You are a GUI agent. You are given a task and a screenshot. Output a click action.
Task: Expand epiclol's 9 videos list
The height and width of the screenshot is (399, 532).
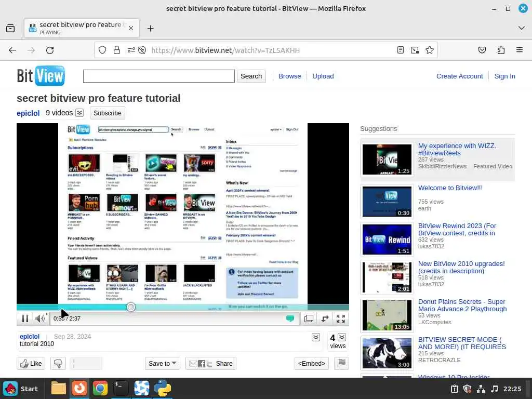coord(79,113)
